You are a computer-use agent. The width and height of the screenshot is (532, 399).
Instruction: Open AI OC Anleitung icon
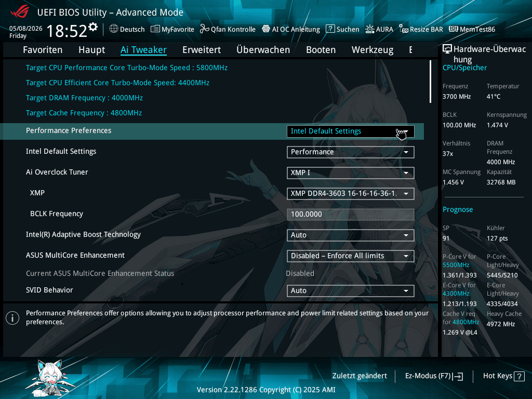pos(266,29)
